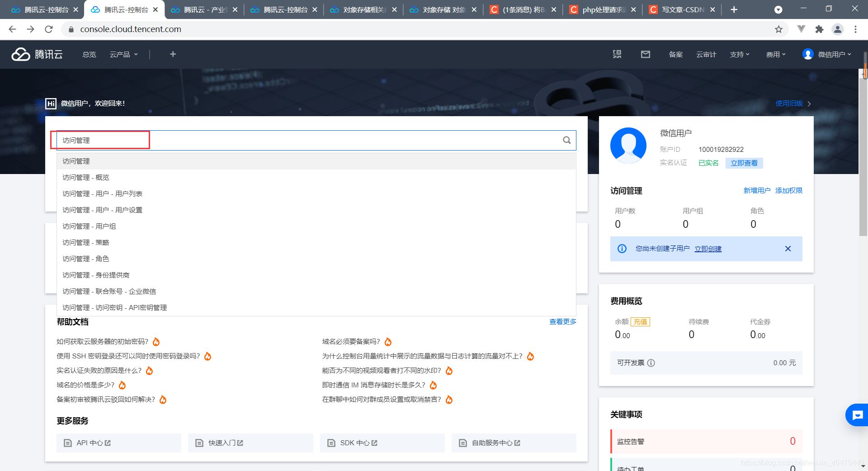
Task: Open help doc 如何获取云服务器的初始密码
Action: [x=103, y=342]
